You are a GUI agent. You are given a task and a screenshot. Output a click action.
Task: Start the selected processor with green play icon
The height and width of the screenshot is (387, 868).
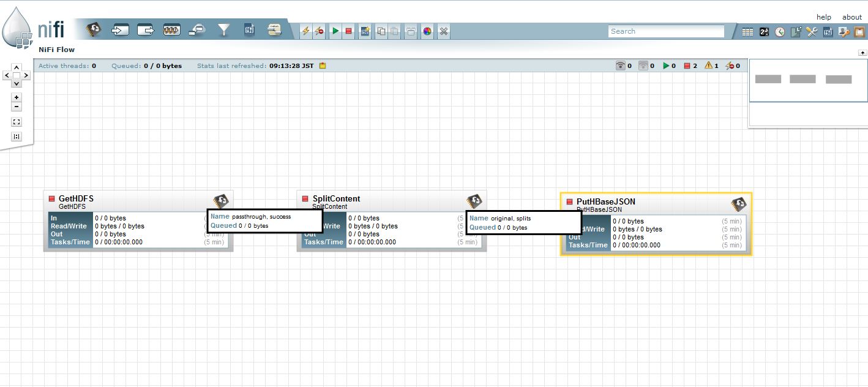(x=335, y=31)
